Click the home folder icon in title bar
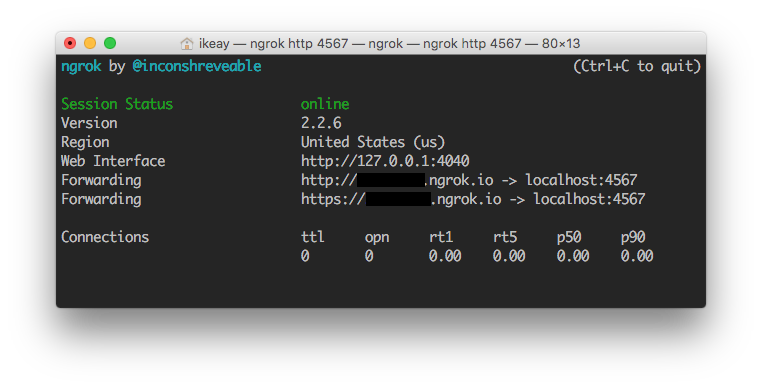This screenshot has width=762, height=388. click(x=187, y=44)
